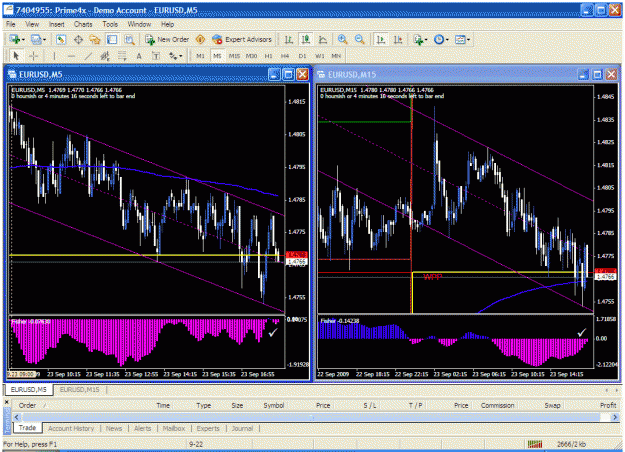Select the text label 'T' tool

pos(156,56)
